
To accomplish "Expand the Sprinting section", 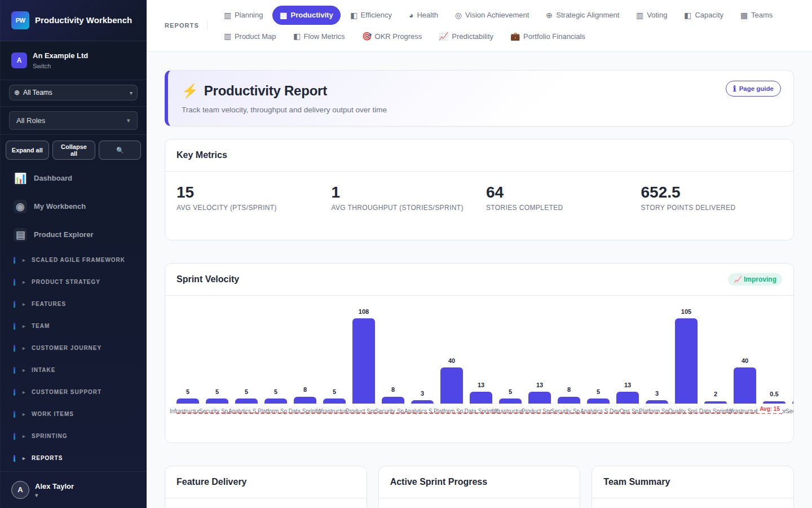I will tap(73, 436).
